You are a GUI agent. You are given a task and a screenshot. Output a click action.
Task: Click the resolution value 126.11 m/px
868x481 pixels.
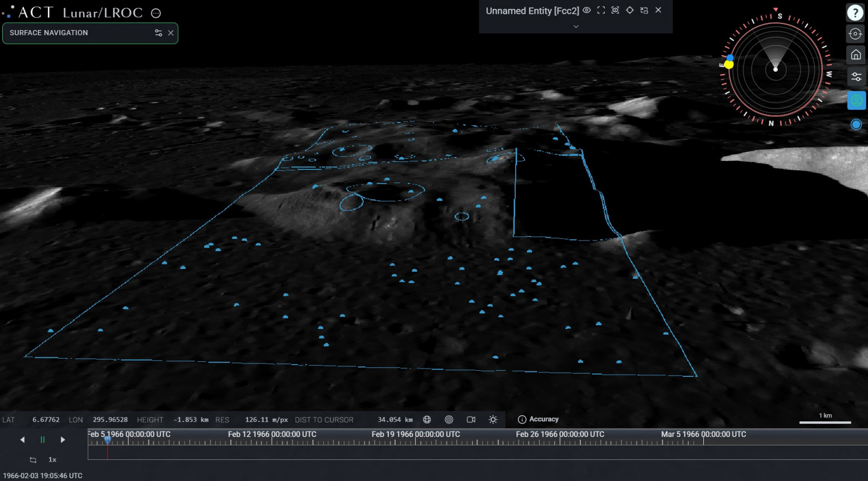tap(267, 420)
